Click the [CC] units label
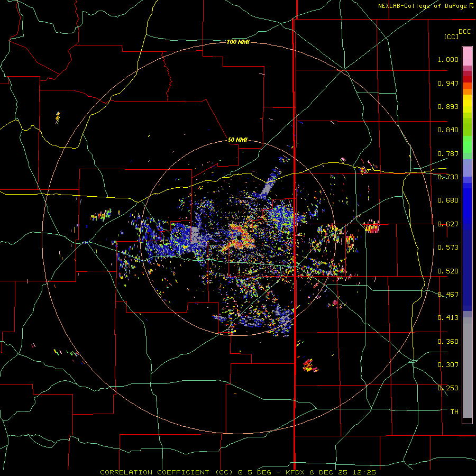Viewport: 476px width, 476px height. [451, 36]
